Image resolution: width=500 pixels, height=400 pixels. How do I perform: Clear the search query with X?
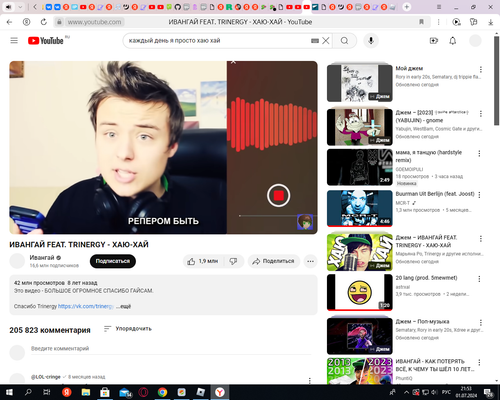[326, 41]
